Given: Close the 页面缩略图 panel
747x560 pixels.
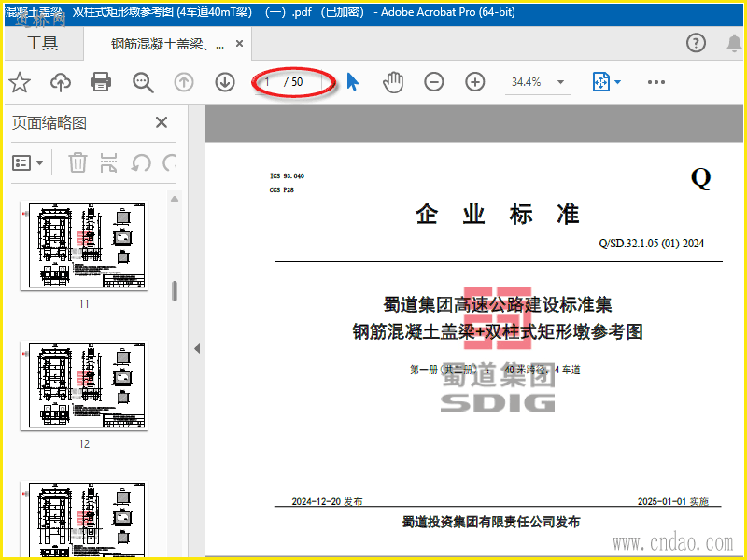Looking at the screenshot, I should 162,123.
